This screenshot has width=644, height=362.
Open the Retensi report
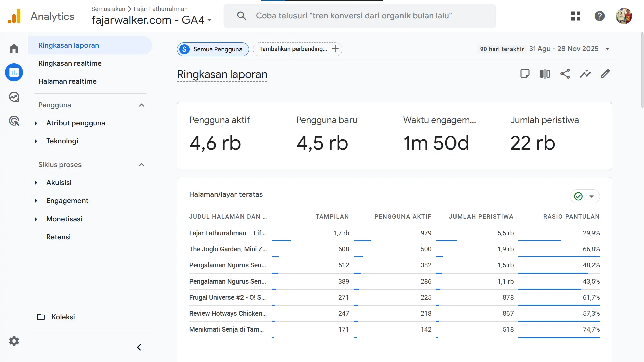58,237
